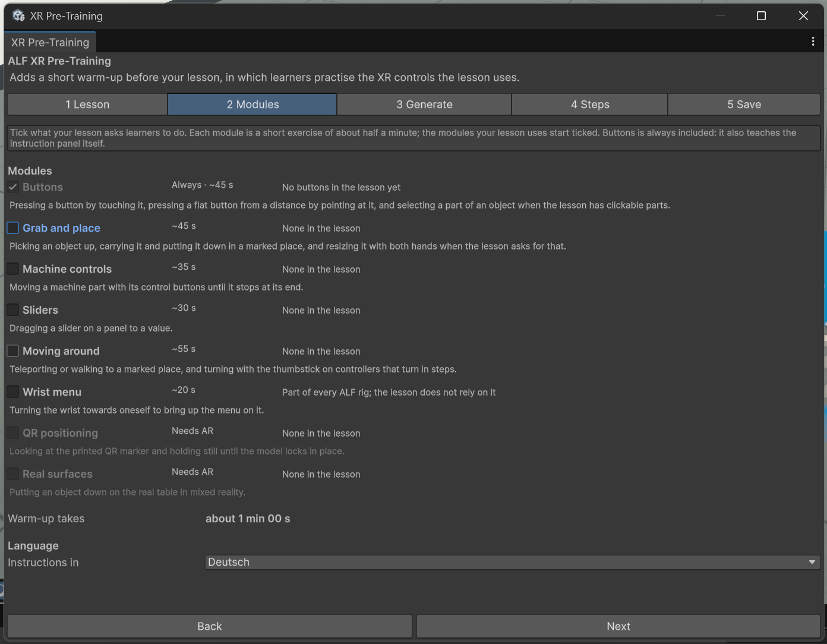Viewport: 827px width, 644px height.
Task: Click the 'Turning the wrist towards oneself' description
Action: (137, 410)
